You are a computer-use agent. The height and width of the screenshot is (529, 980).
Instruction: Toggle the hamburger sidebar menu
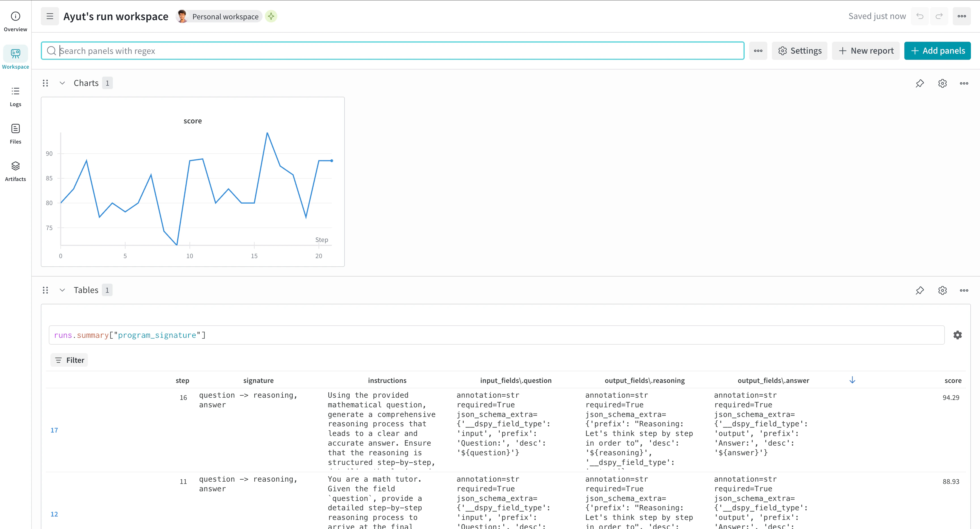(50, 16)
